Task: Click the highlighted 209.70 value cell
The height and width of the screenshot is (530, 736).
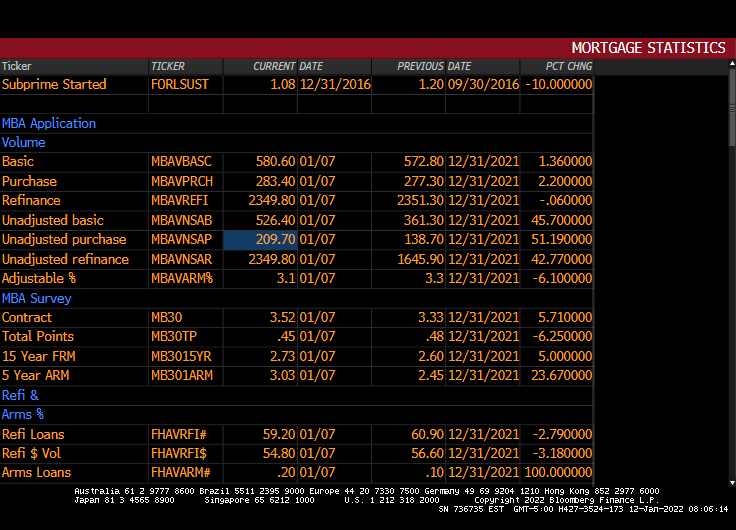Action: point(260,240)
